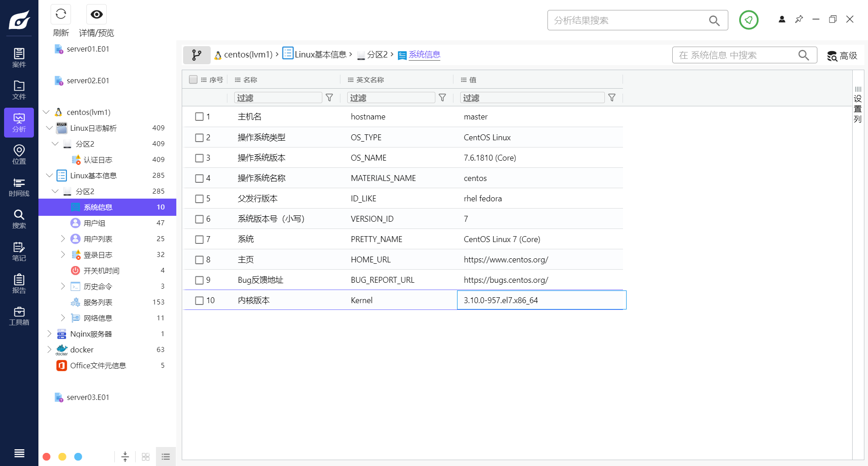
Task: Toggle the details/preview eye icon
Action: [x=96, y=14]
